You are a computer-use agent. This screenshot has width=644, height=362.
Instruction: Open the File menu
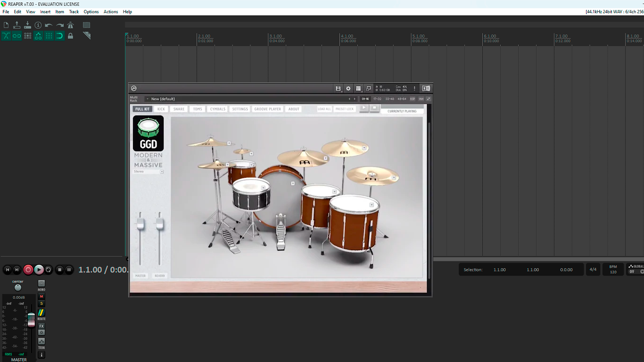click(x=6, y=12)
